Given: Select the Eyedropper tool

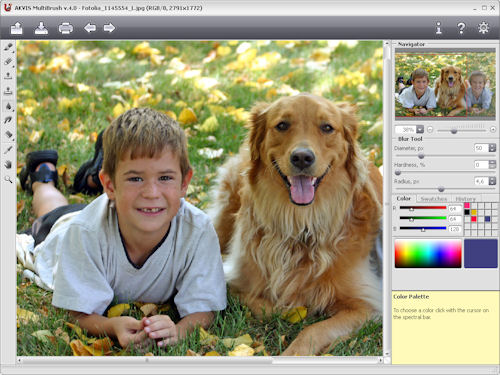Looking at the screenshot, I should tap(8, 150).
